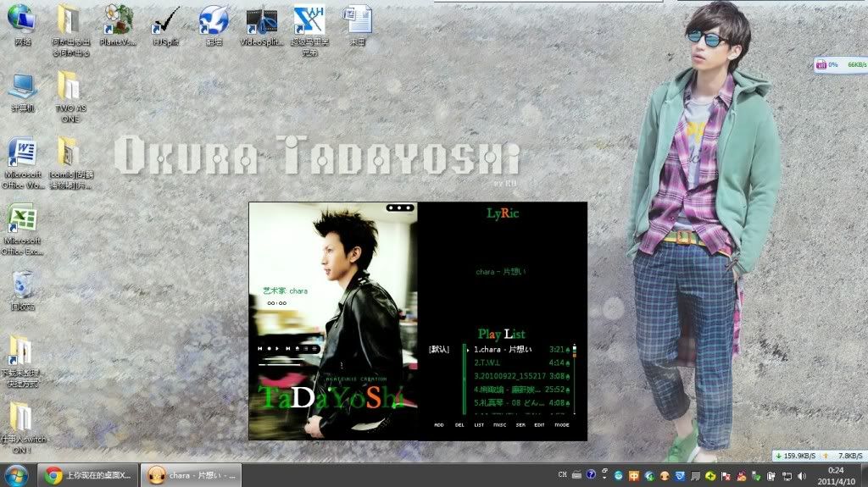
Task: Open the Windows Start menu
Action: click(17, 475)
